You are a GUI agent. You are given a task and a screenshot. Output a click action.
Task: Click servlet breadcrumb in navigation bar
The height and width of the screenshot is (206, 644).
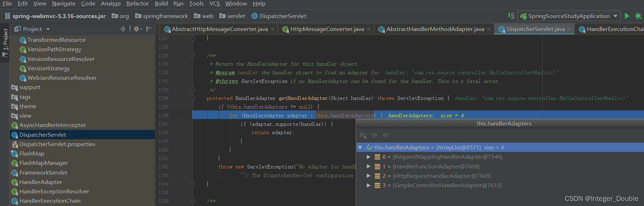tap(236, 16)
